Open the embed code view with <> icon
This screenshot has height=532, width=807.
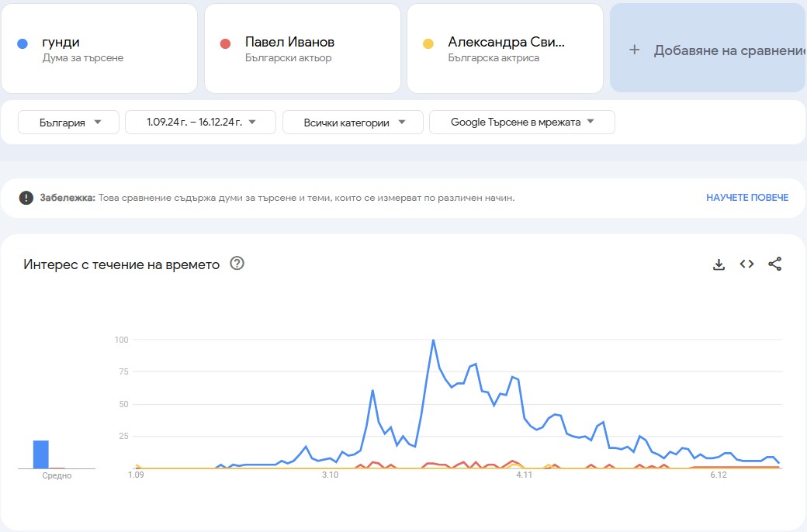click(x=746, y=264)
